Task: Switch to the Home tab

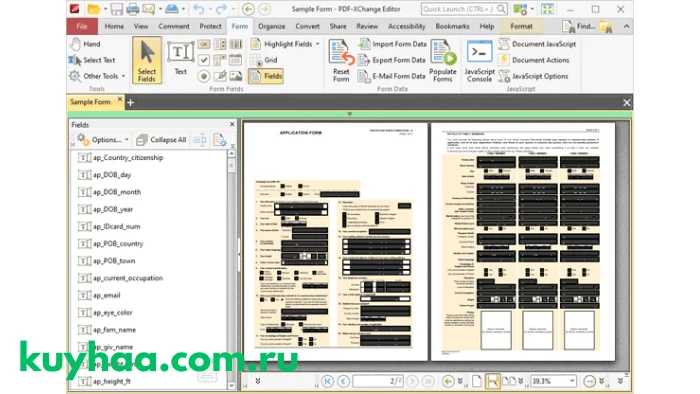Action: 114,26
